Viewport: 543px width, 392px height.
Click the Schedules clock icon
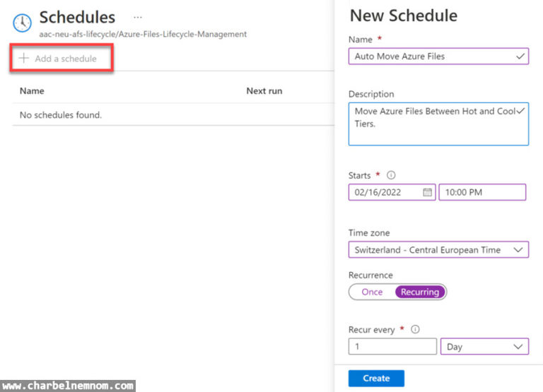coord(22,23)
